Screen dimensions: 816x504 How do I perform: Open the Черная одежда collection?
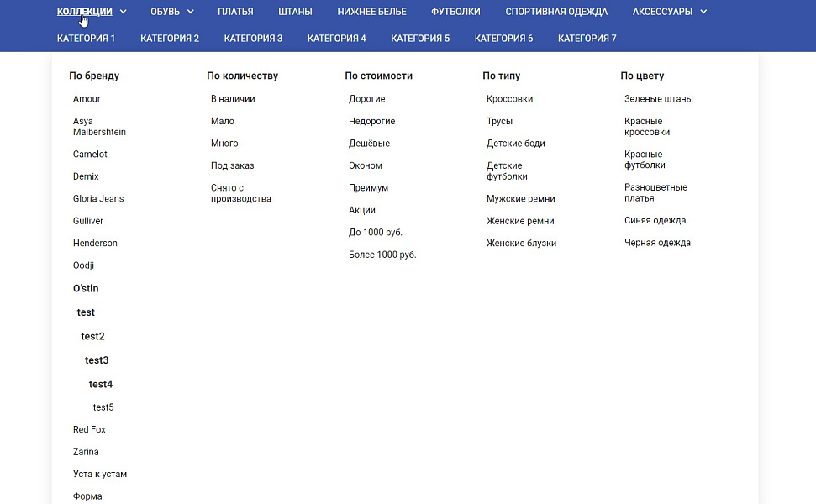tap(657, 243)
